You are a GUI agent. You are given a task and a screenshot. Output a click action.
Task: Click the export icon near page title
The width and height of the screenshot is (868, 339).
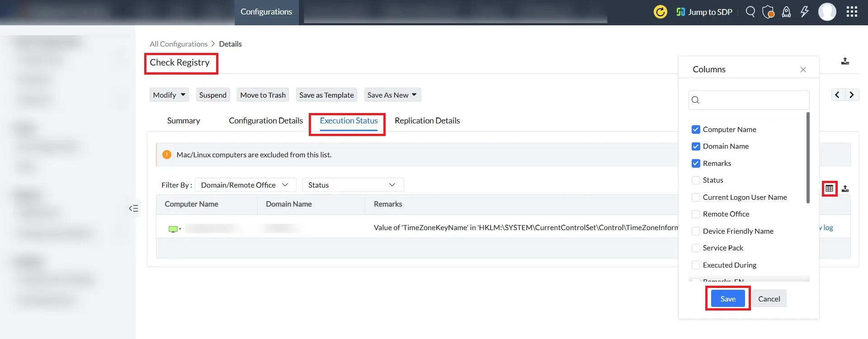coord(845,61)
